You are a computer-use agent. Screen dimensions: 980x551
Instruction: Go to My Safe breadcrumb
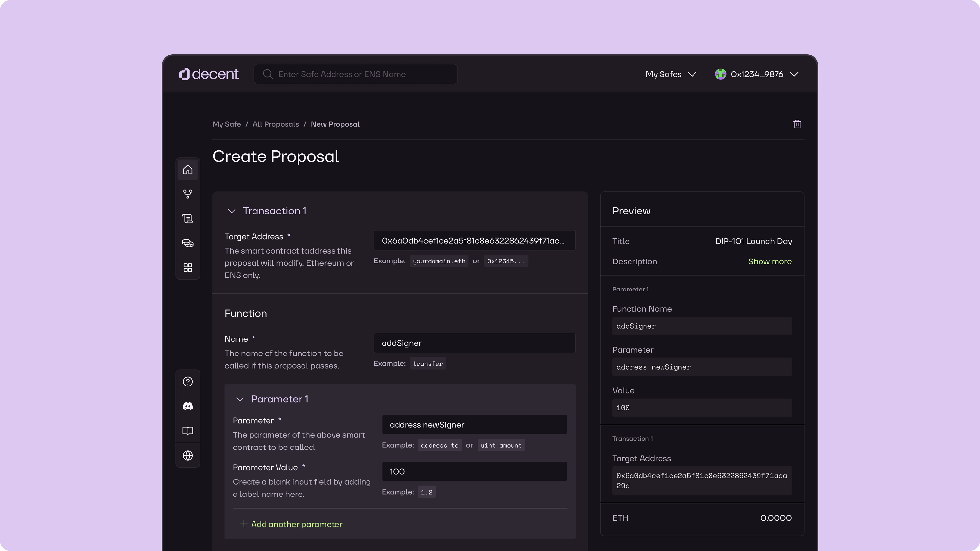tap(226, 124)
